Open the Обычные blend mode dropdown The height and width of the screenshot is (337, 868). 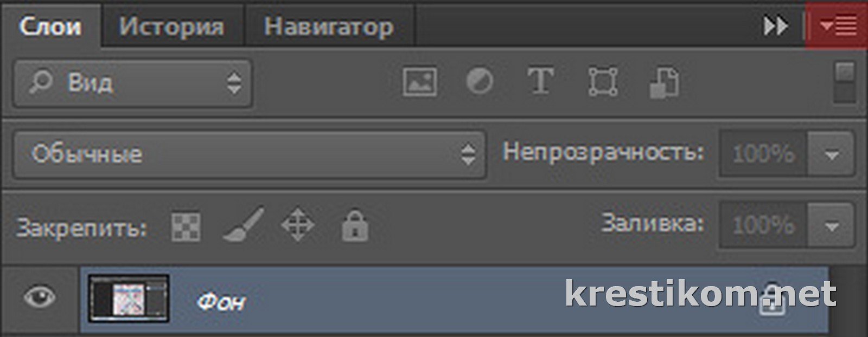coord(250,154)
